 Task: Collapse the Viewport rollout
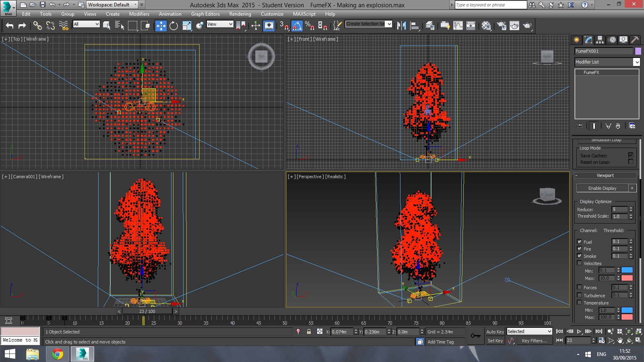tap(605, 175)
